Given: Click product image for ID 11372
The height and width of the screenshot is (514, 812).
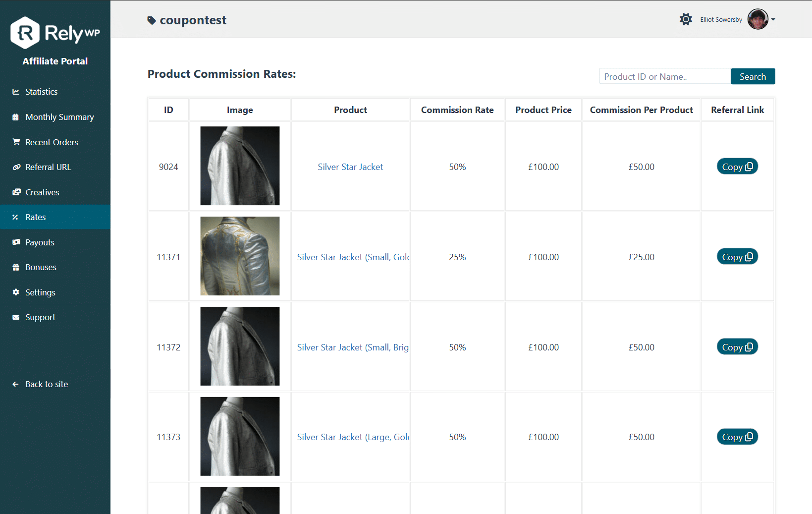Looking at the screenshot, I should coord(240,346).
